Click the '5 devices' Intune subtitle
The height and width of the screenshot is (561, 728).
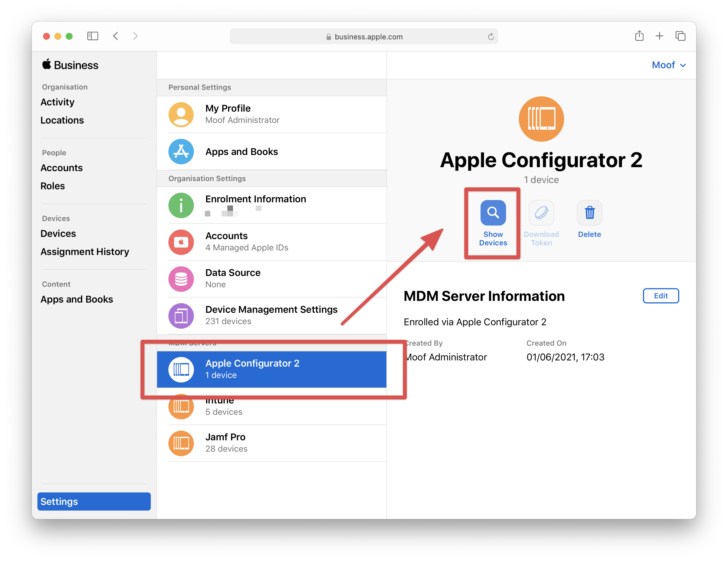coord(224,412)
